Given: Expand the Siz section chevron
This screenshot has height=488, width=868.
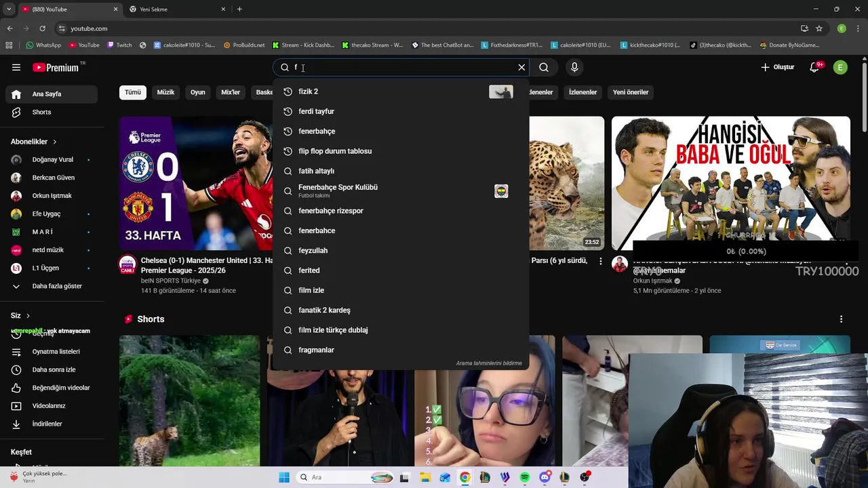Looking at the screenshot, I should point(28,316).
